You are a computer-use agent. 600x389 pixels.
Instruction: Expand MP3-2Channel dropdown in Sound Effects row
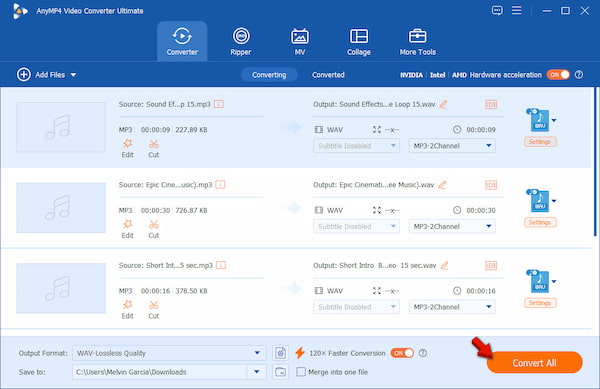tap(452, 146)
